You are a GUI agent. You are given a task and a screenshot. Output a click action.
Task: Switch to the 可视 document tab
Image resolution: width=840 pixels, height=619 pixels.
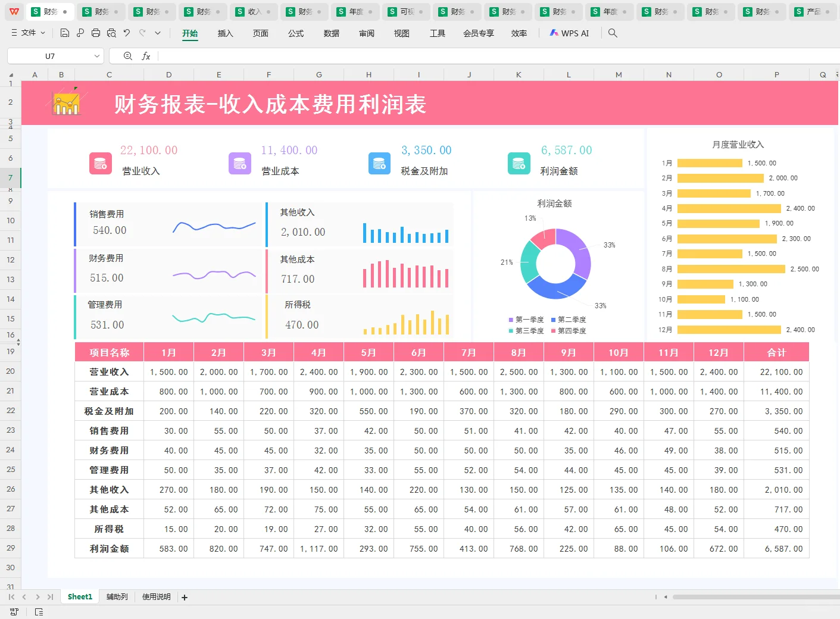[407, 11]
